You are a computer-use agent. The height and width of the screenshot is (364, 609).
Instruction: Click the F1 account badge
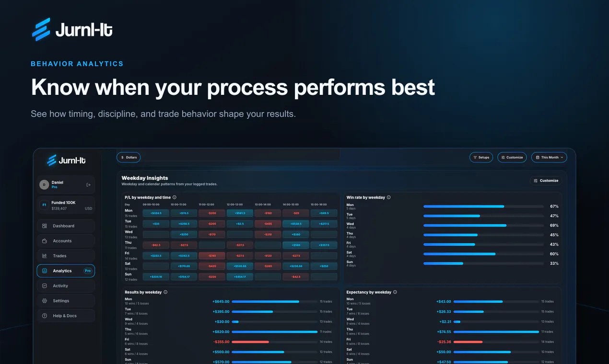click(44, 205)
